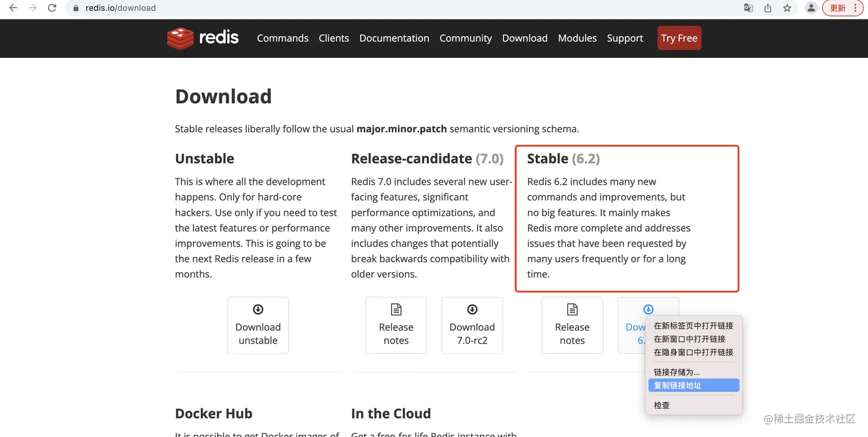Click the Download unstable button
The image size is (868, 437).
coord(258,325)
